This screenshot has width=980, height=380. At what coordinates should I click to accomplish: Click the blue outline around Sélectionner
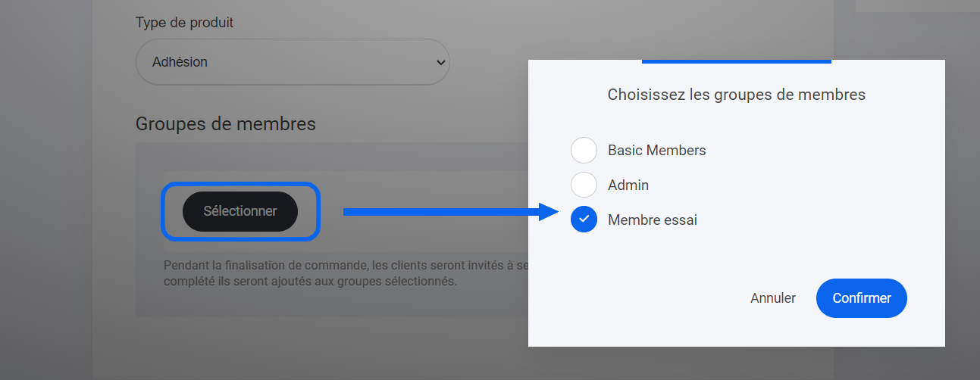tap(240, 185)
